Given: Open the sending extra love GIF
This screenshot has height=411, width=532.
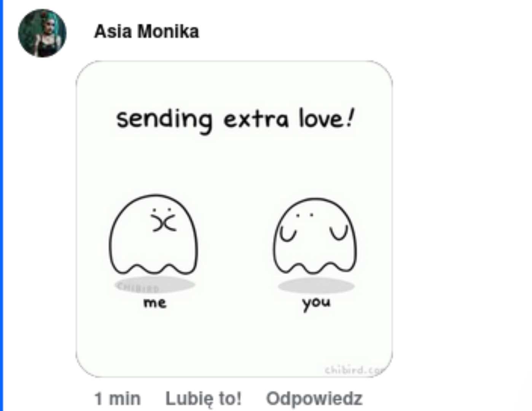Looking at the screenshot, I should [234, 219].
